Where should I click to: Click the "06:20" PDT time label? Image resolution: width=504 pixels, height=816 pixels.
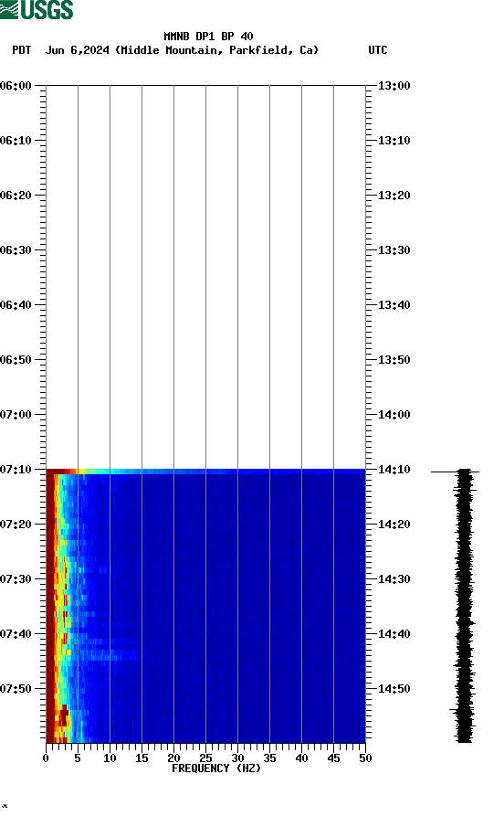16,196
